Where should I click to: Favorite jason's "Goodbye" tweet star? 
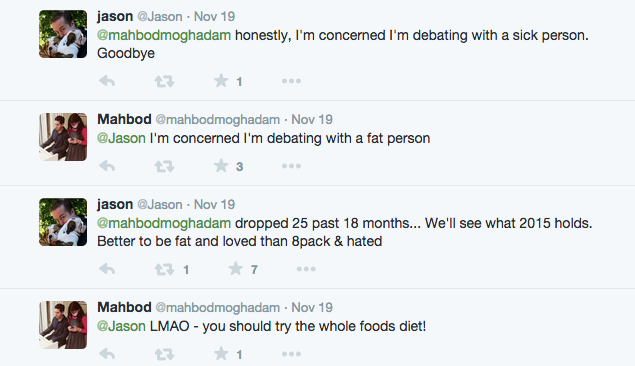(221, 81)
